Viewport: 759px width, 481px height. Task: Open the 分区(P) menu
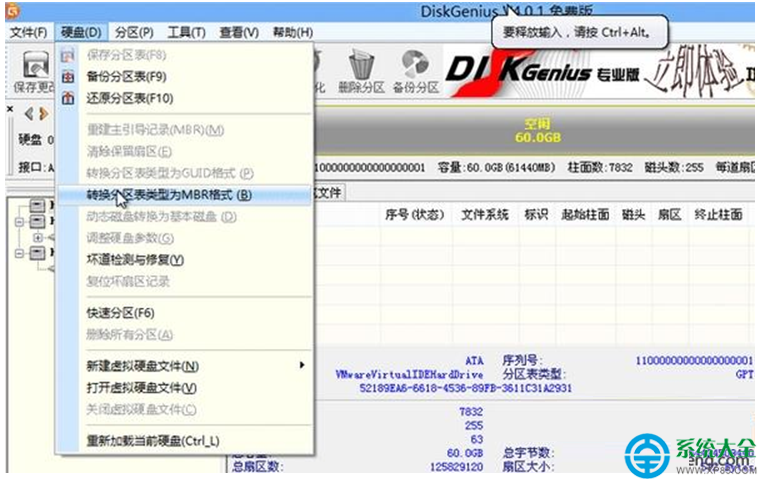pyautogui.click(x=134, y=32)
